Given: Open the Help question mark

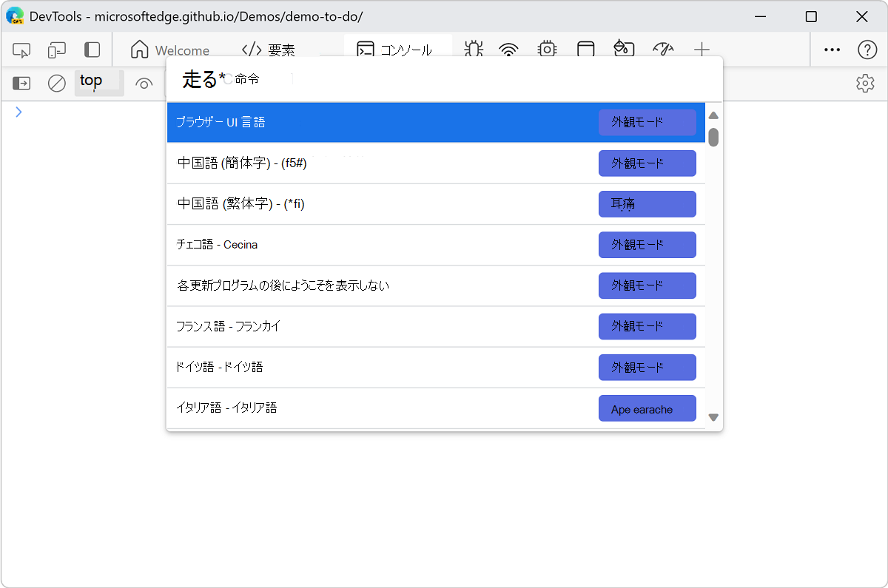Looking at the screenshot, I should pos(867,50).
